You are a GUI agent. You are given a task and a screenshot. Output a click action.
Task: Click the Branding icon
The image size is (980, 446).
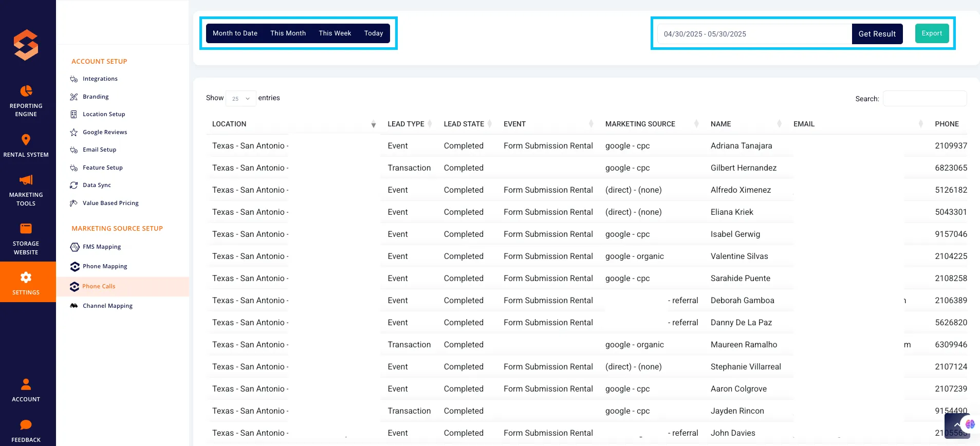click(74, 97)
